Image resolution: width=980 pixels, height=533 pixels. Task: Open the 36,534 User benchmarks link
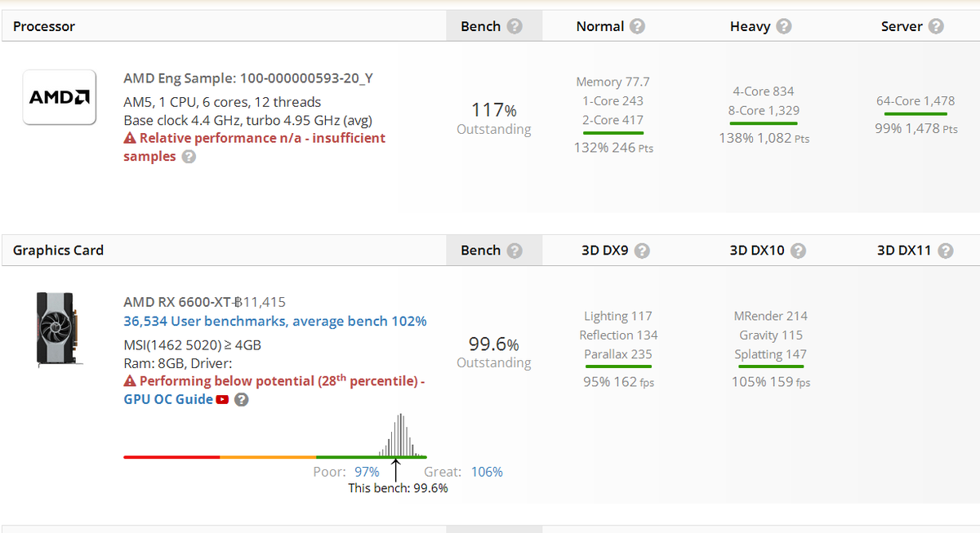pyautogui.click(x=275, y=321)
